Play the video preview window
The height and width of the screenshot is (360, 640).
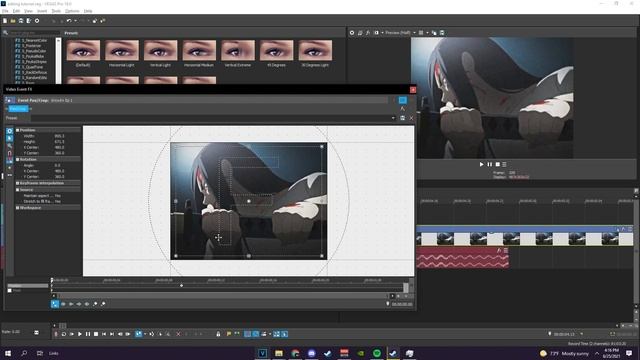point(481,164)
